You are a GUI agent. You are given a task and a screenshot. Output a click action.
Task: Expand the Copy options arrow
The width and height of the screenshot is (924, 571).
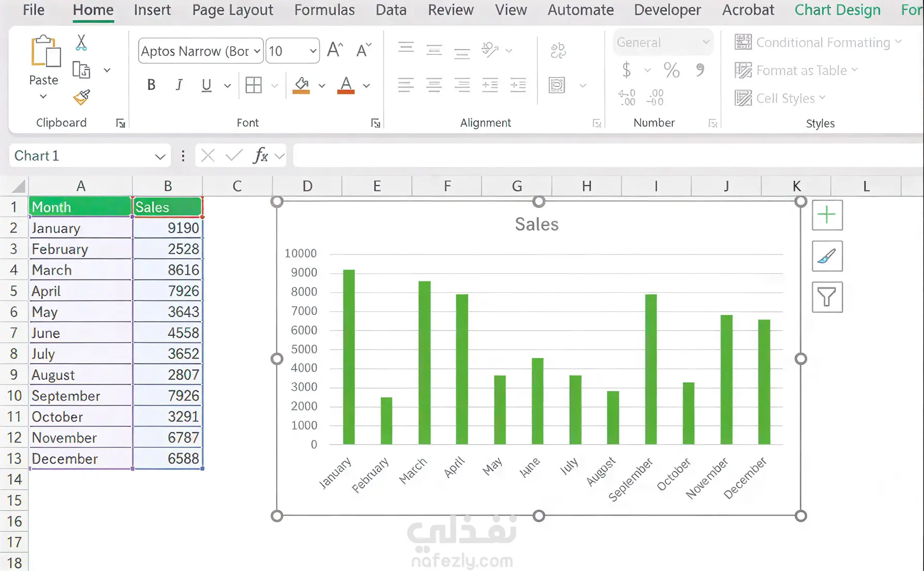107,70
